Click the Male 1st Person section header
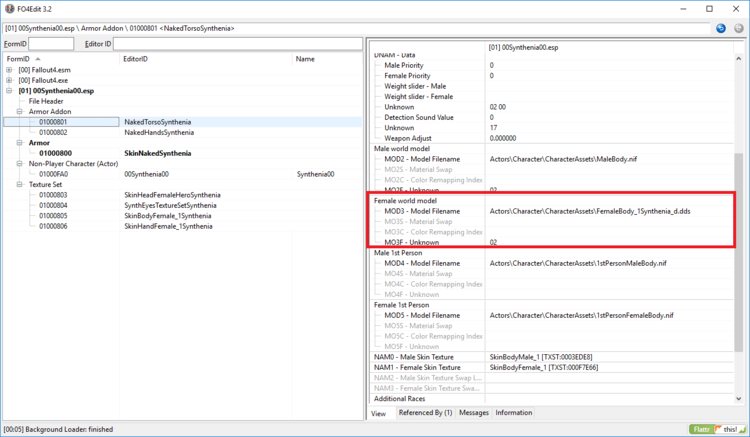The height and width of the screenshot is (437, 750). pos(398,253)
